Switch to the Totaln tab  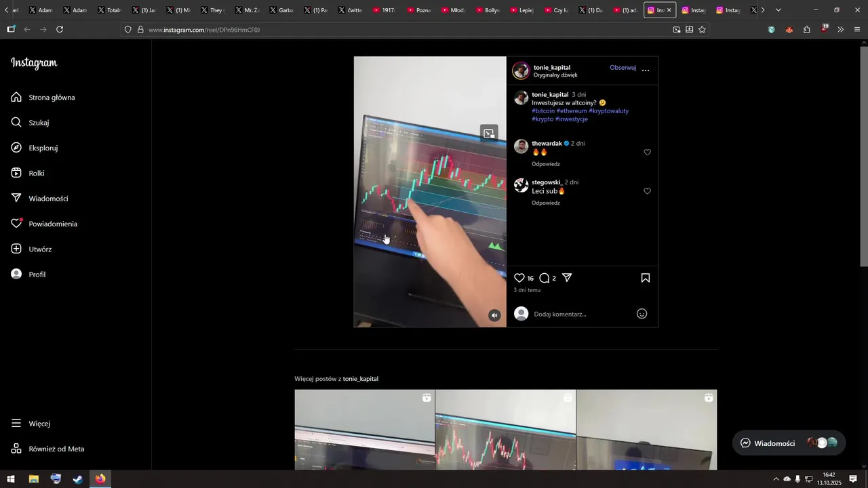click(x=111, y=10)
